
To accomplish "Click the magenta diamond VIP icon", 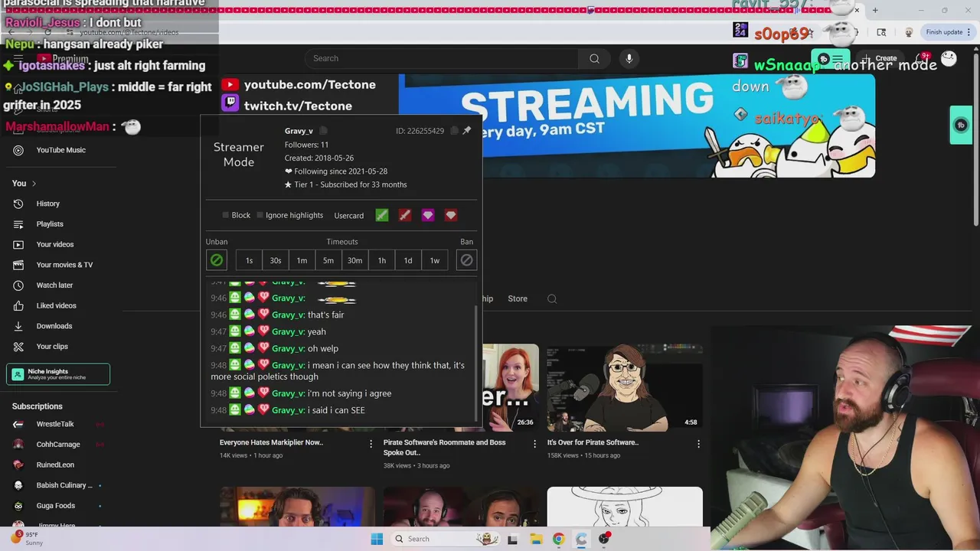I will pos(428,215).
